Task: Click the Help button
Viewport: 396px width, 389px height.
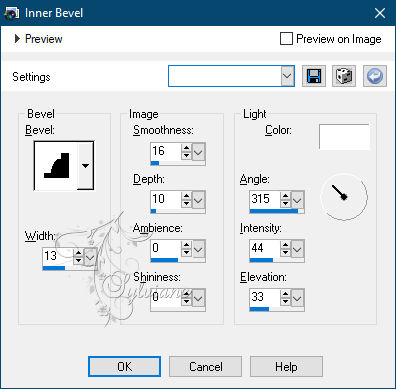Action: [x=286, y=367]
